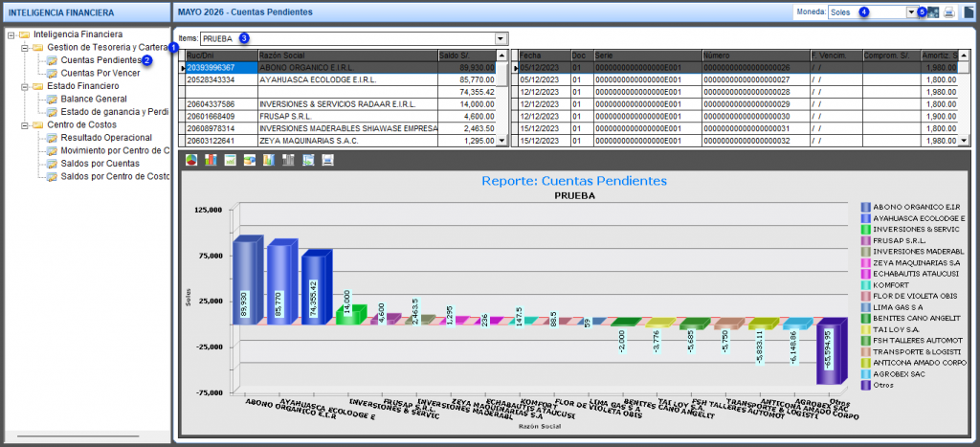This screenshot has height=447, width=980.
Task: Select the 3D pie chart icon
Action: pyautogui.click(x=250, y=160)
